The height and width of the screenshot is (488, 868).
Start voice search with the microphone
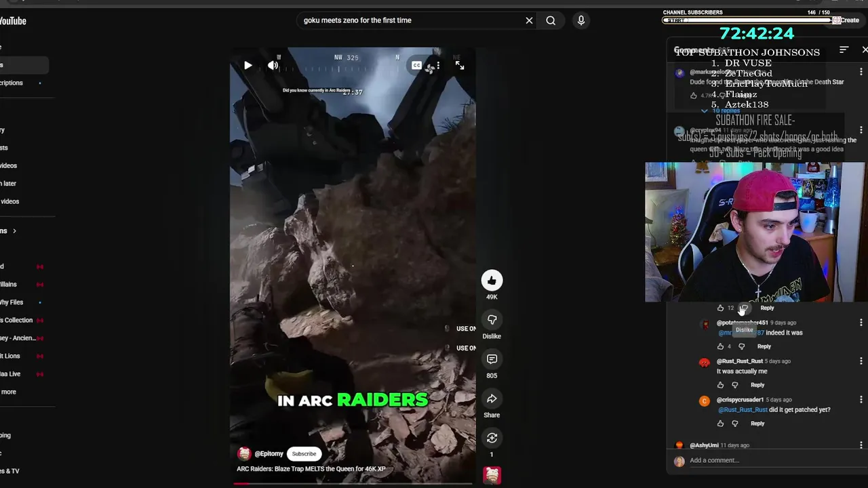[580, 20]
